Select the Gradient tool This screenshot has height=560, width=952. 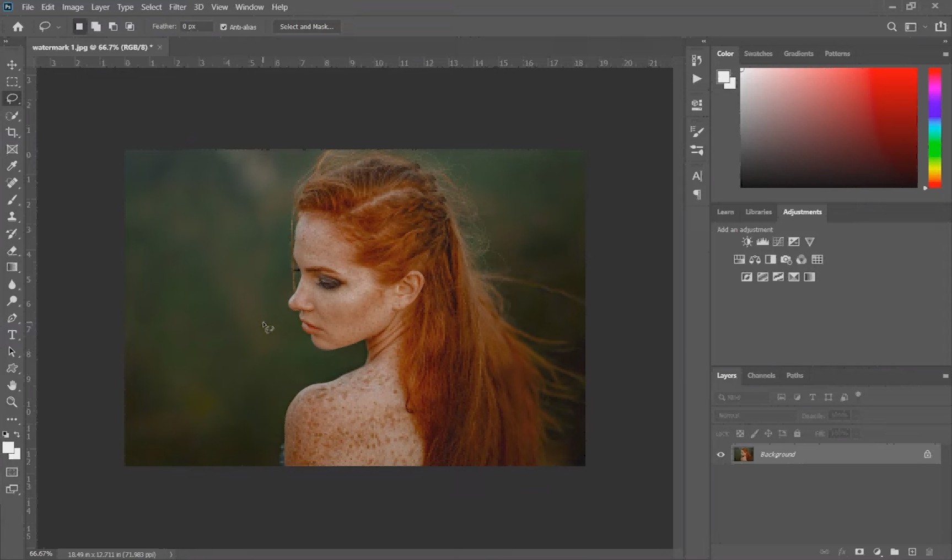point(12,267)
